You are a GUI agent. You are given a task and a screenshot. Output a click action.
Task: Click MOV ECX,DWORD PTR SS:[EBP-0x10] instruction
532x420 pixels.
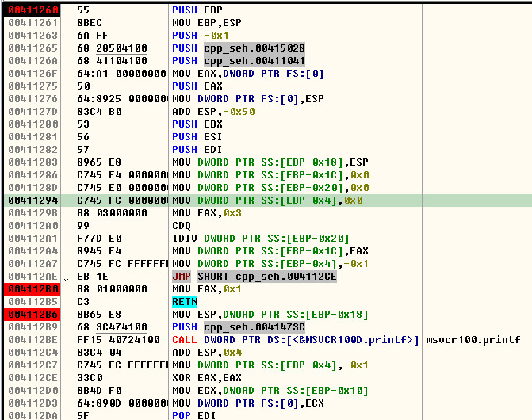tap(270, 391)
